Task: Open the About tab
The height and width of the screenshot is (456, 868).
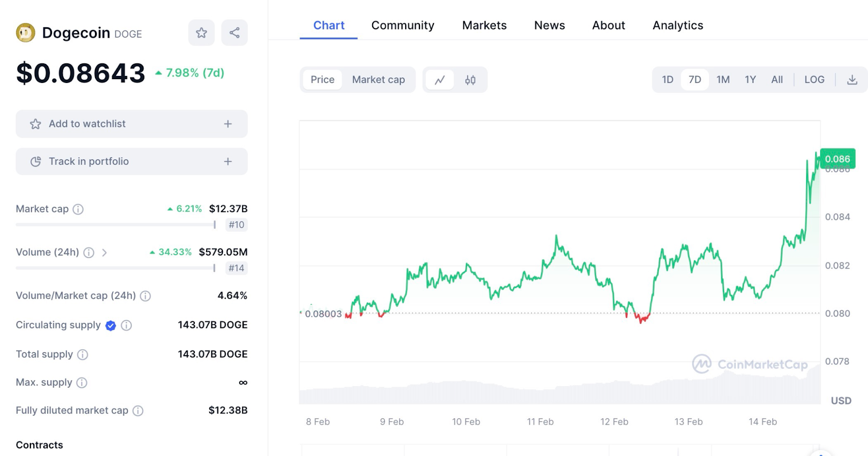Action: pos(609,25)
